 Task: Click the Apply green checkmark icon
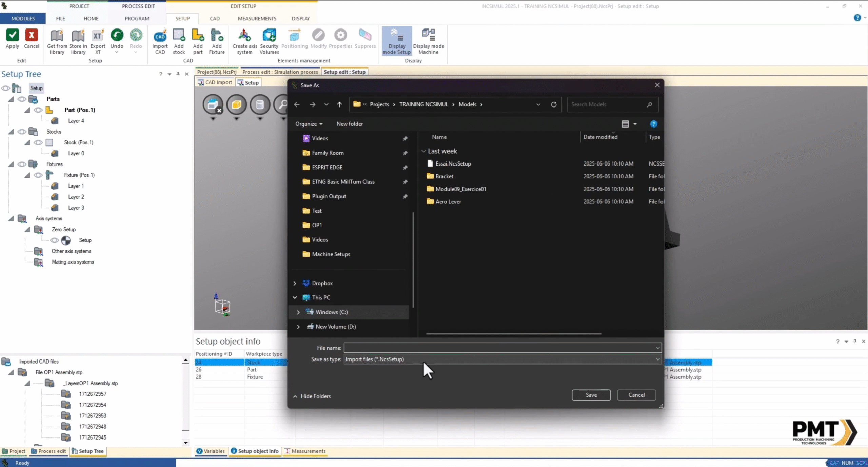[13, 35]
